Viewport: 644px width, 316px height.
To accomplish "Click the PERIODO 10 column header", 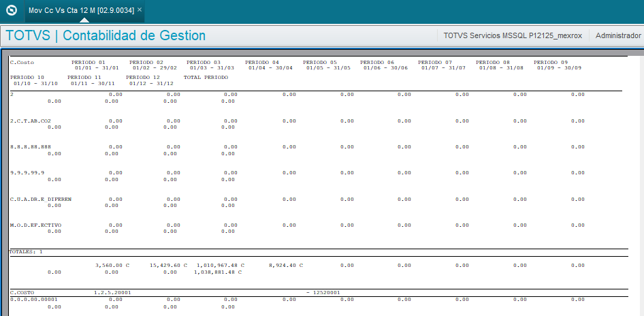I will (27, 77).
